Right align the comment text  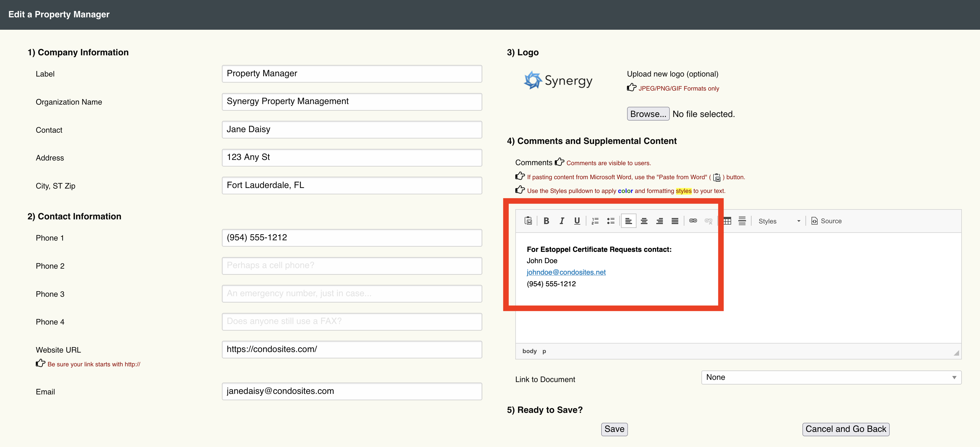tap(659, 221)
